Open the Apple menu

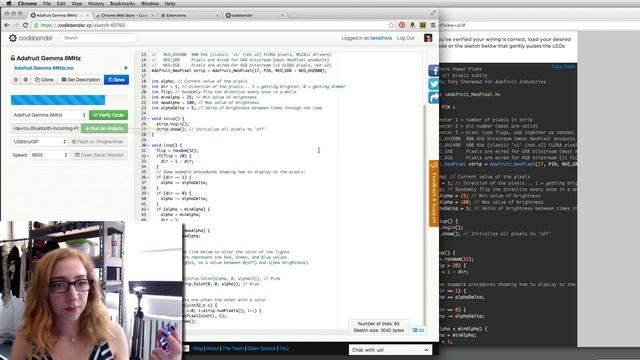point(9,4)
